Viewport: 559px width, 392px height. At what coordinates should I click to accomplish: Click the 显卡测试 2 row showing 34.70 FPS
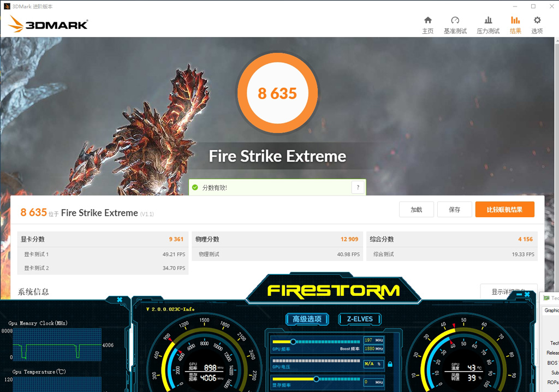pyautogui.click(x=103, y=268)
